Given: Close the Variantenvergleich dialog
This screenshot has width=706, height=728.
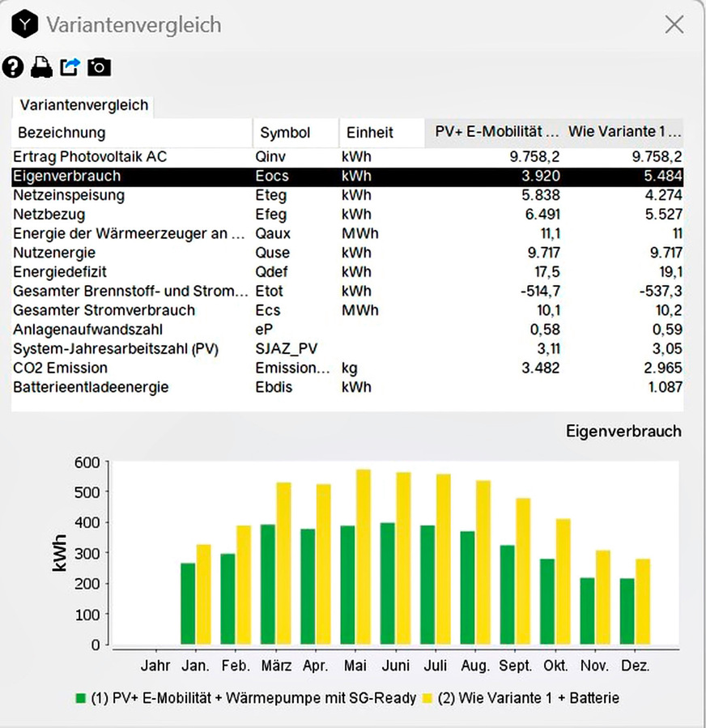Looking at the screenshot, I should click(x=674, y=25).
